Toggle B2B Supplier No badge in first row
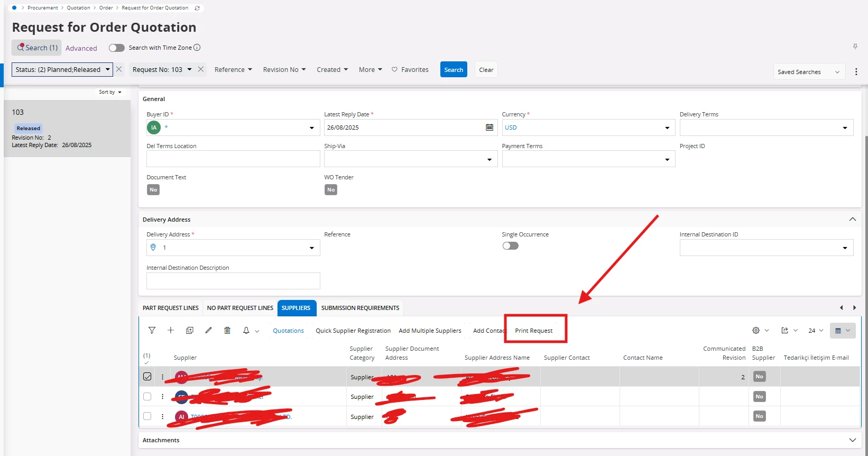The height and width of the screenshot is (456, 868). [760, 377]
